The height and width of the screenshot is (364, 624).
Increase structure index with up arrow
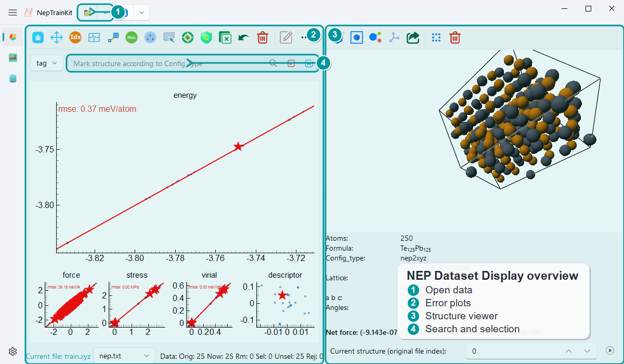[x=569, y=351]
